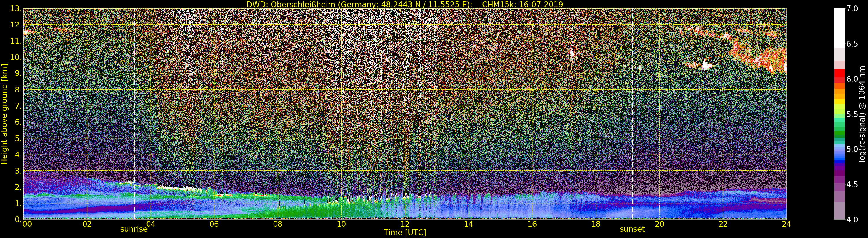Click the '5.5' colorbar tick value
This screenshot has height=238, width=868.
pyautogui.click(x=852, y=114)
